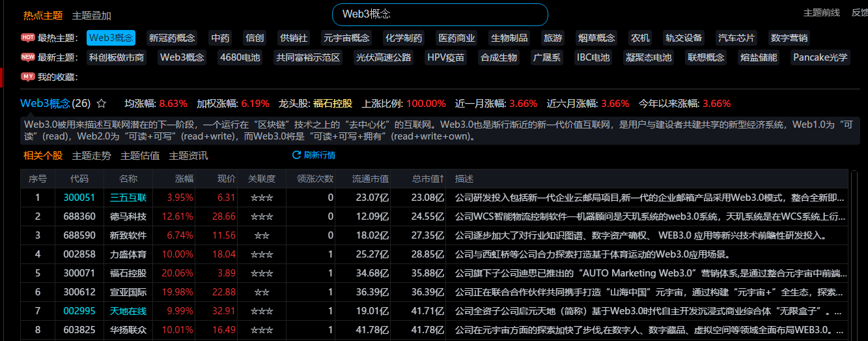Select the 合成生物 theme tag
Viewport: 868px width, 341px height.
[x=499, y=57]
